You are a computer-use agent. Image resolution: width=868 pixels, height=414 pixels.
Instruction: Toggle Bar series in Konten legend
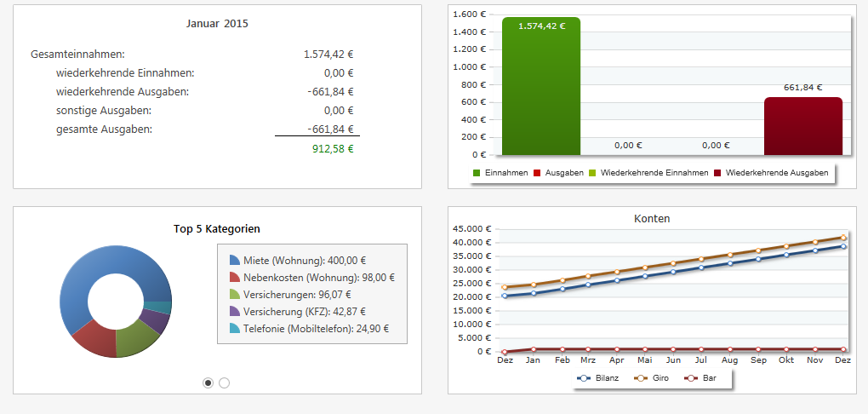pyautogui.click(x=700, y=378)
